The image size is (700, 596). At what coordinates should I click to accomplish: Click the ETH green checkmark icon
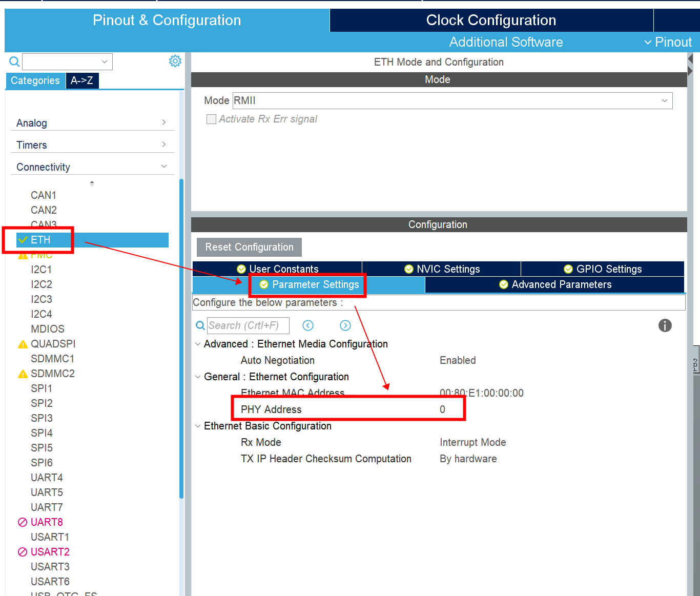point(23,240)
